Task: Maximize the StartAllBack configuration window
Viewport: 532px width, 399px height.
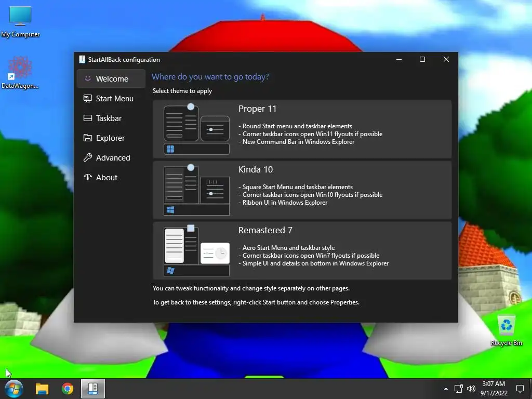Action: [x=422, y=59]
